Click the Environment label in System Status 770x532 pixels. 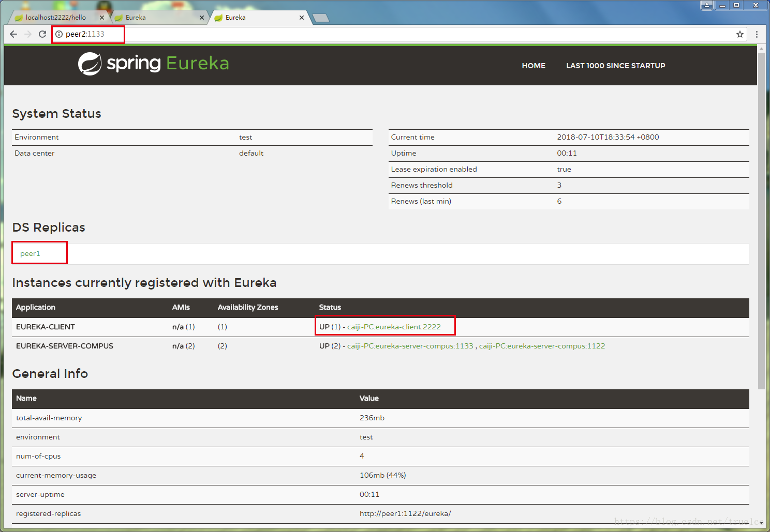pyautogui.click(x=37, y=137)
